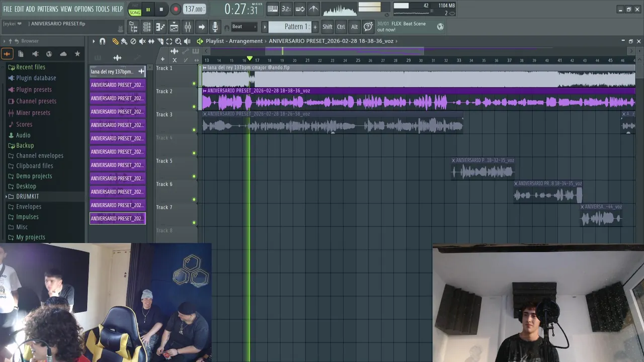Expand pattern picker arrow left of Pattern 1

265,27
